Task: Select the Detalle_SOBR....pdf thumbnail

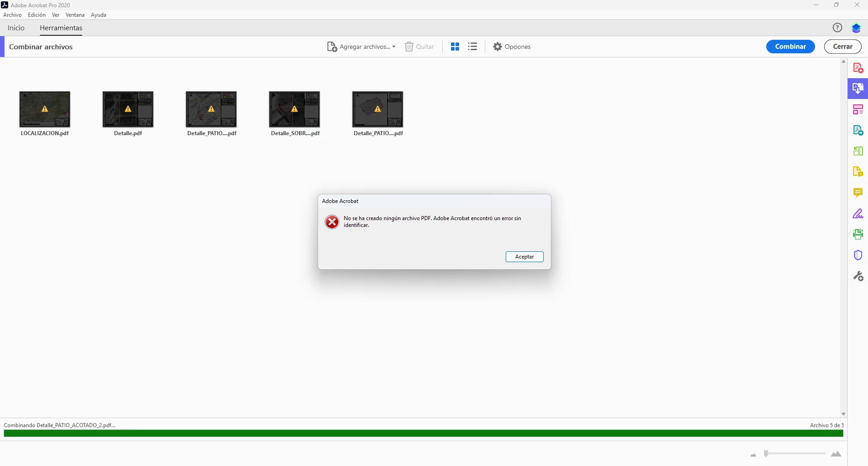Action: click(x=294, y=109)
